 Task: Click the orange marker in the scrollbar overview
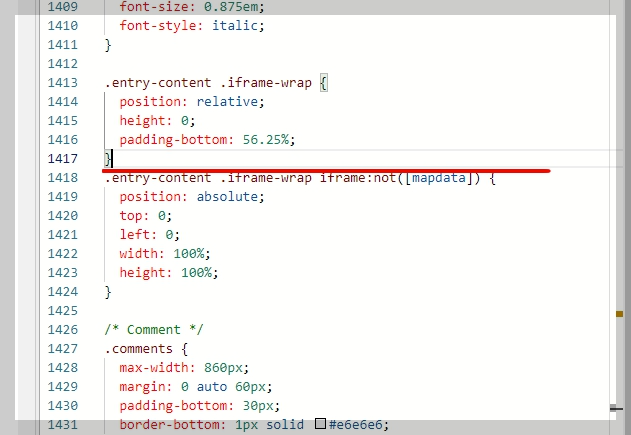click(619, 313)
